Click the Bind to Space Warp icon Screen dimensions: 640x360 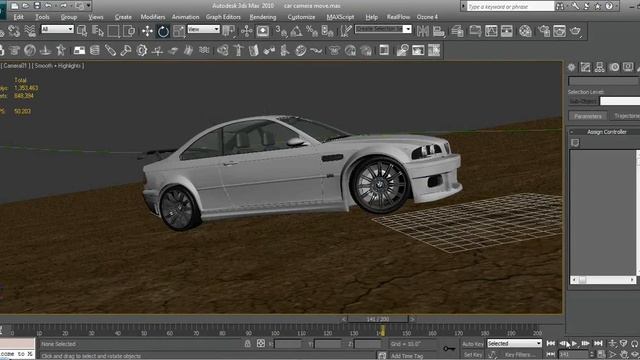(30, 31)
